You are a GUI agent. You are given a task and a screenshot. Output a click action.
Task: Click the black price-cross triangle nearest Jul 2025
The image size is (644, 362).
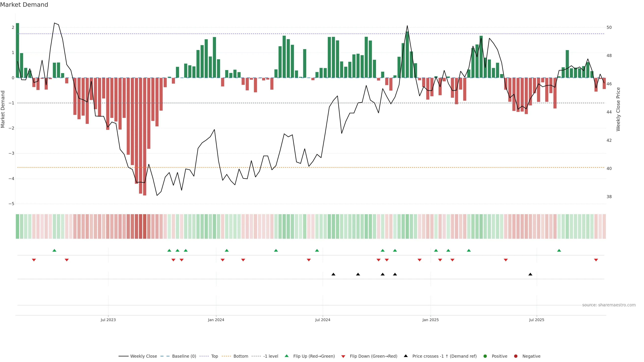[530, 274]
